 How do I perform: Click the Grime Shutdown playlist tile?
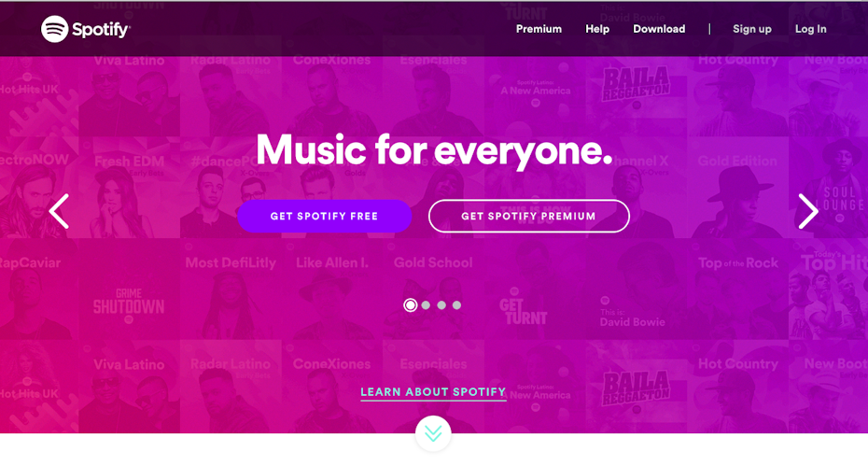(x=129, y=289)
